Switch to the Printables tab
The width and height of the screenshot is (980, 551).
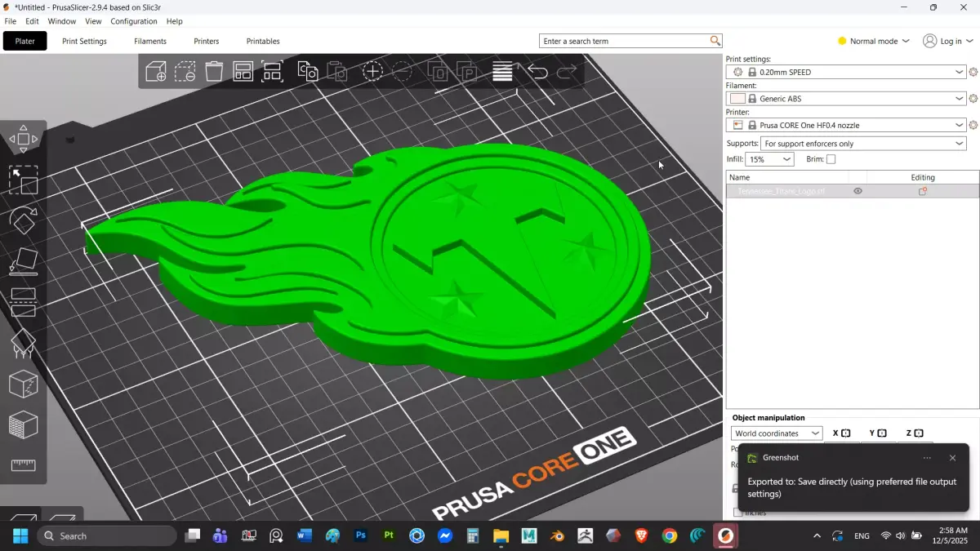(263, 41)
